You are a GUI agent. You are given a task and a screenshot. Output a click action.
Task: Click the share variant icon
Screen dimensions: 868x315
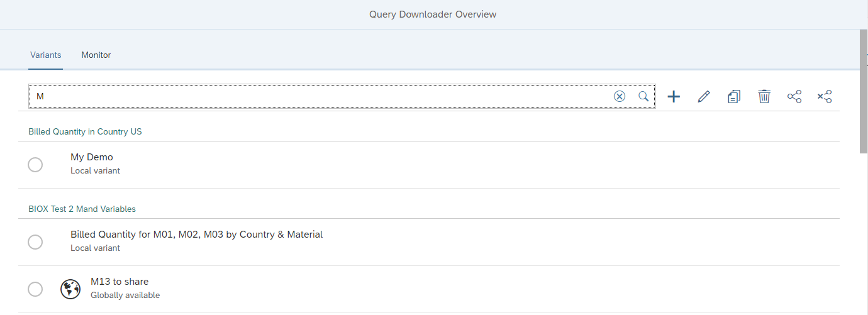(794, 96)
